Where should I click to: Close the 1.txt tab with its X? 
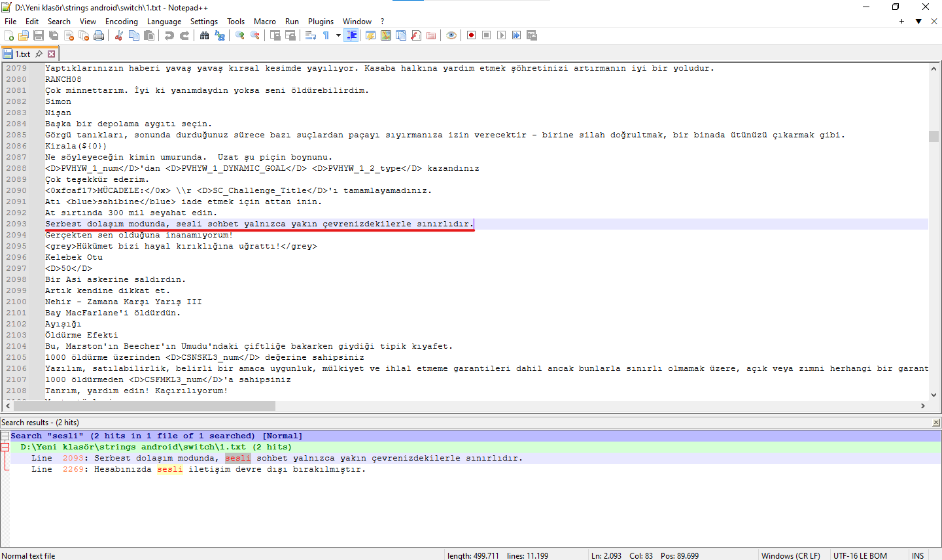point(52,54)
